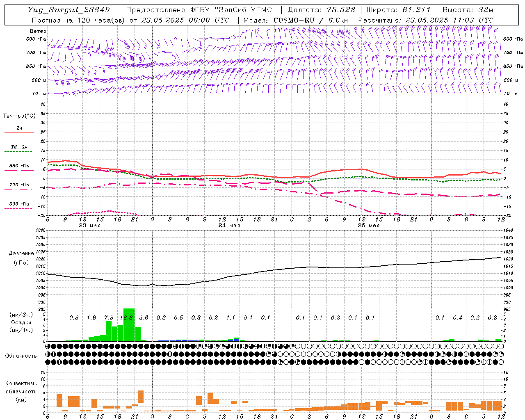Click the Ветер wind panel label
The image size is (525, 420).
pos(38,31)
